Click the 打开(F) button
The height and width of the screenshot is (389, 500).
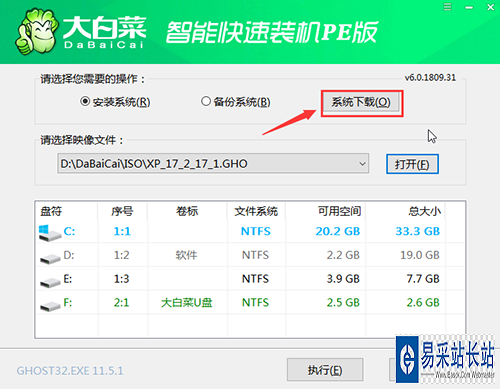(x=412, y=164)
